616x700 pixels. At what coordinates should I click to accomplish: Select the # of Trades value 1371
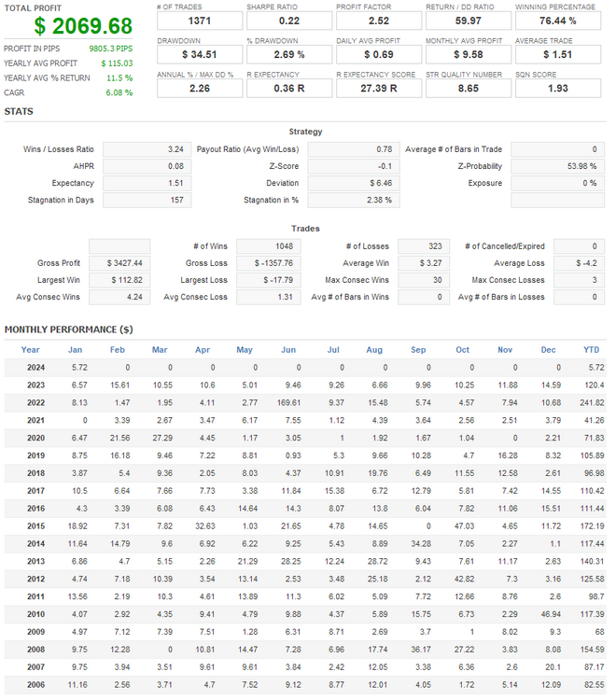coord(200,21)
